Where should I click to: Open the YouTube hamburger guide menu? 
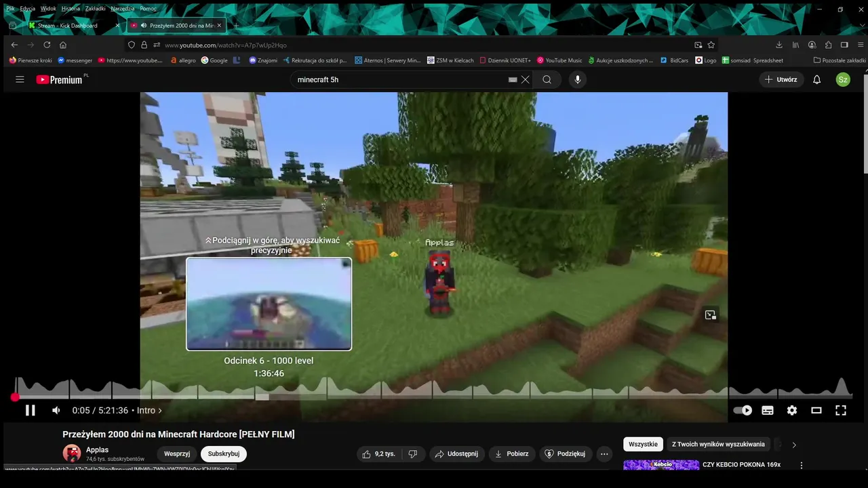(x=20, y=79)
